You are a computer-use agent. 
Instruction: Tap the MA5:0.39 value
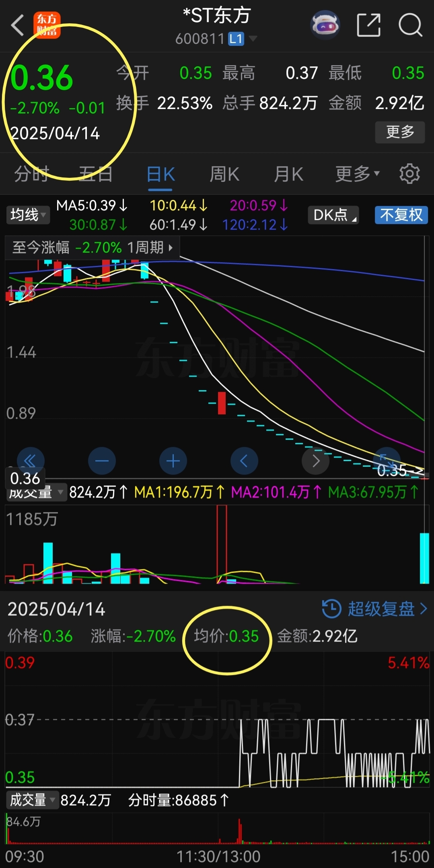(92, 206)
